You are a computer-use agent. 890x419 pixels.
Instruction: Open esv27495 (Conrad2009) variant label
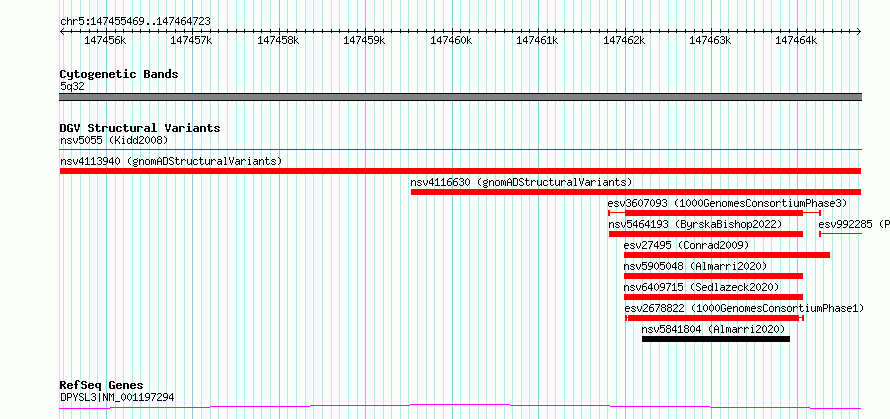click(686, 245)
